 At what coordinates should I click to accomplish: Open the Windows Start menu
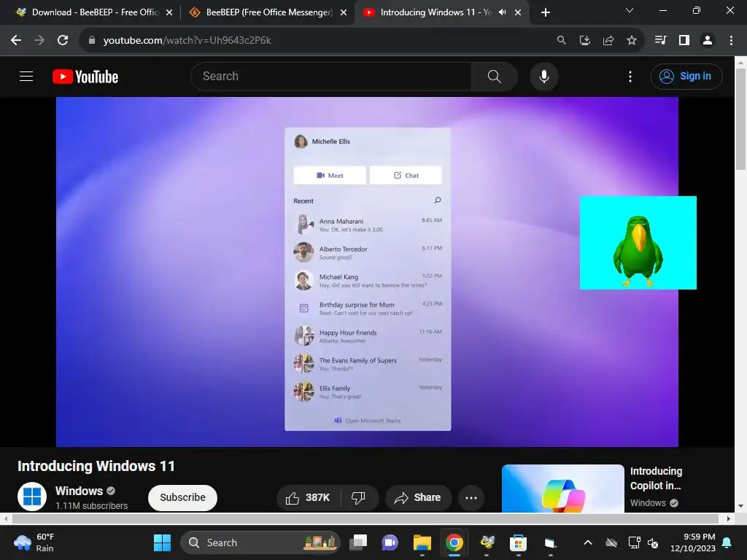162,542
